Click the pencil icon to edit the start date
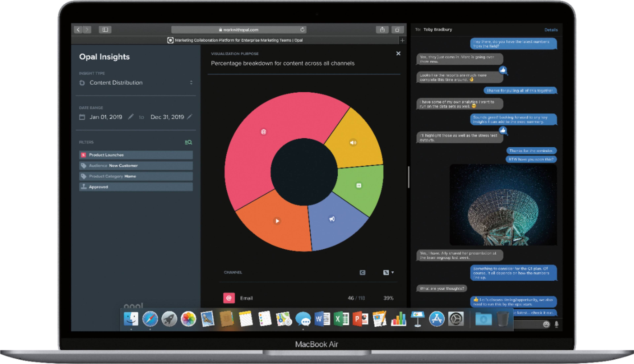 pos(131,117)
